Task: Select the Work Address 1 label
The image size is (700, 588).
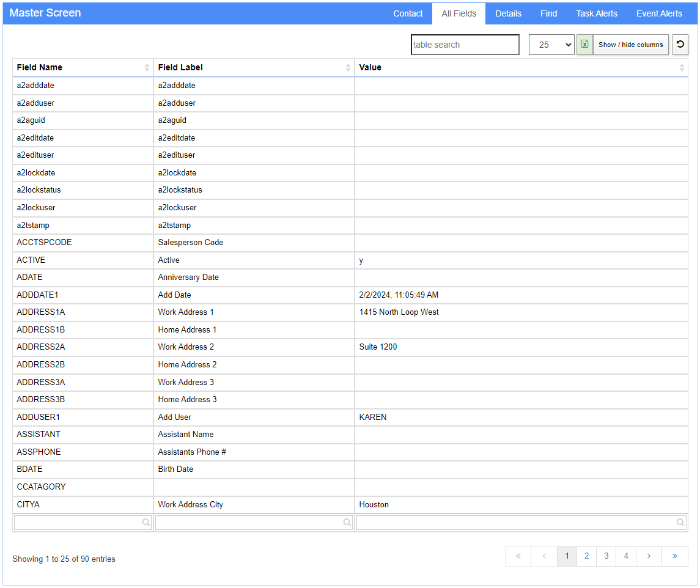Action: [186, 312]
